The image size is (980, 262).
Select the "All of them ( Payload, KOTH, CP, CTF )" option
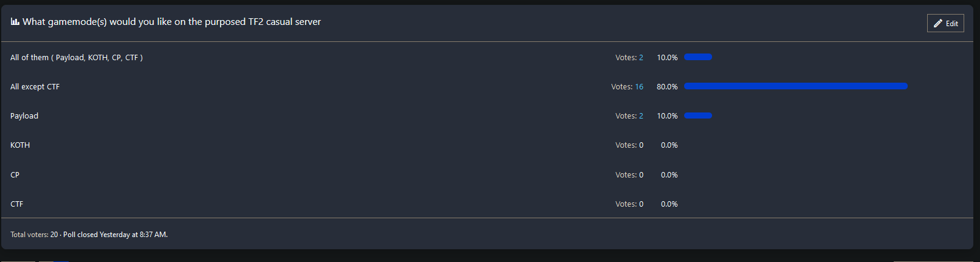coord(77,58)
